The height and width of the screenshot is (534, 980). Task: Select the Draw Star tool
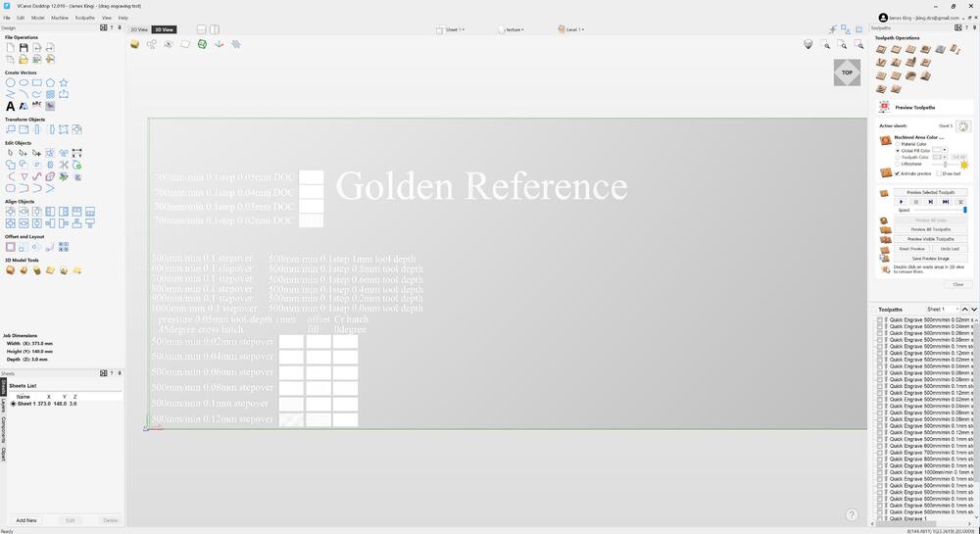click(x=63, y=83)
